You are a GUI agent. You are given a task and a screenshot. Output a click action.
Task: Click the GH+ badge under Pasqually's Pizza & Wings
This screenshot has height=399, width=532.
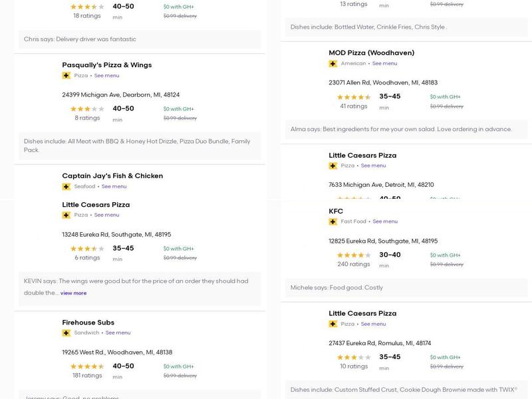[x=66, y=76]
